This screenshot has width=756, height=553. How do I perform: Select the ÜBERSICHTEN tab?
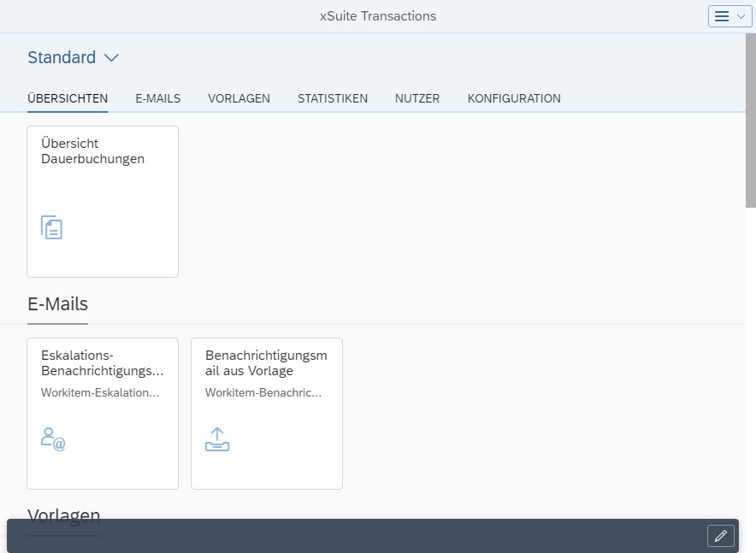click(67, 98)
